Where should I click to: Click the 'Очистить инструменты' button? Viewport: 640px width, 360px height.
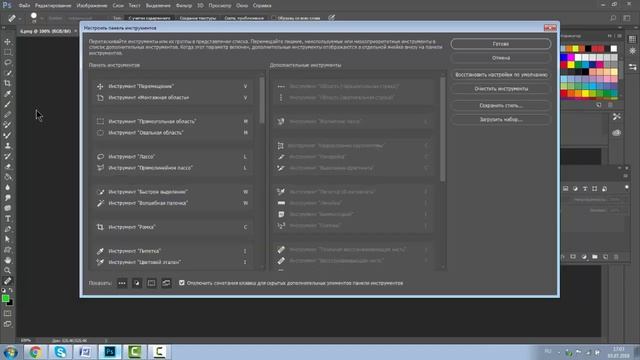(501, 89)
